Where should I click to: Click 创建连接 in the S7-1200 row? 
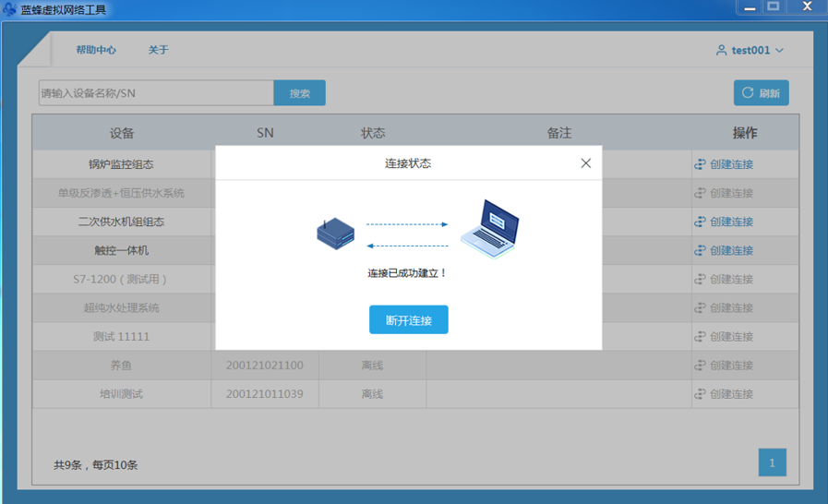click(x=724, y=279)
